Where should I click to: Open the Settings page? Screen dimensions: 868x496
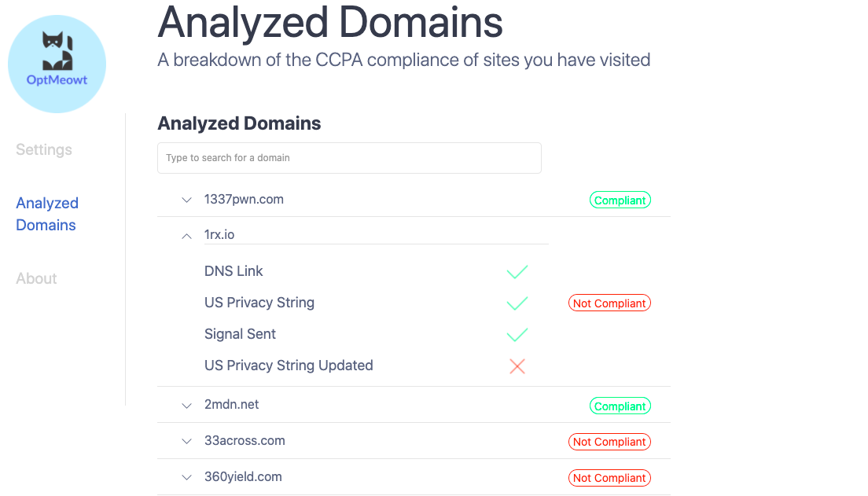43,149
